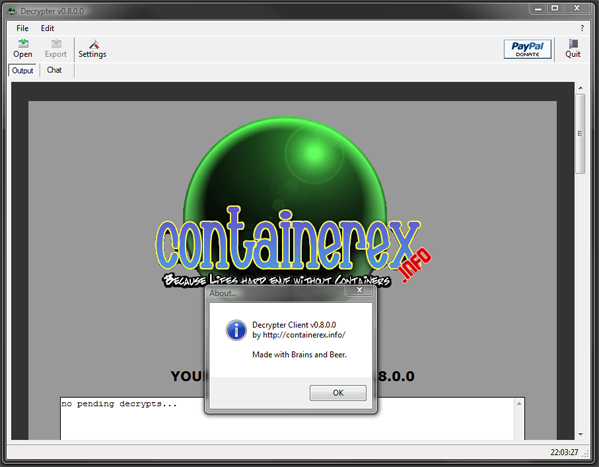Click the main window scrollbar up arrow
599x467 pixels.
click(x=580, y=88)
